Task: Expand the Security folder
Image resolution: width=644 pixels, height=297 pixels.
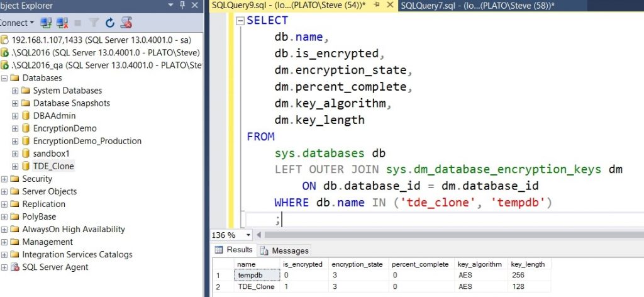Action: (4, 179)
